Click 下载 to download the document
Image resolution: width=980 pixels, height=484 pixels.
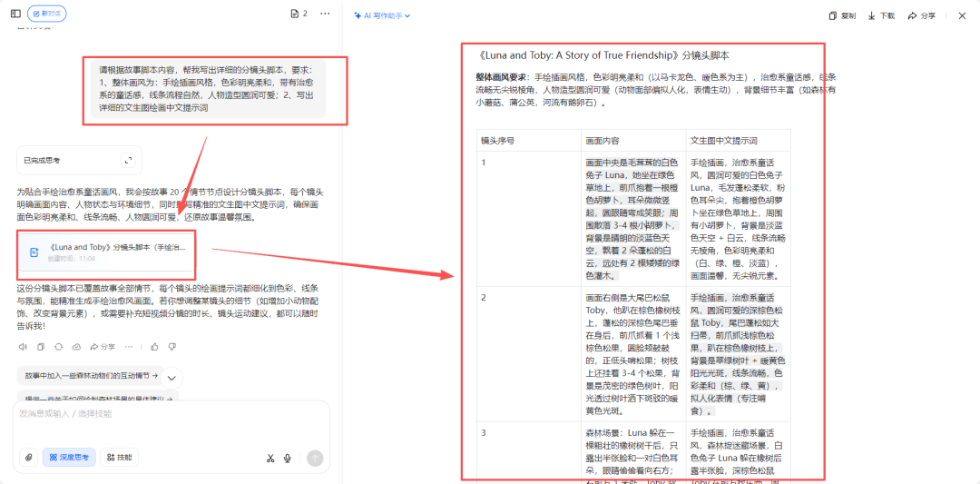[881, 15]
